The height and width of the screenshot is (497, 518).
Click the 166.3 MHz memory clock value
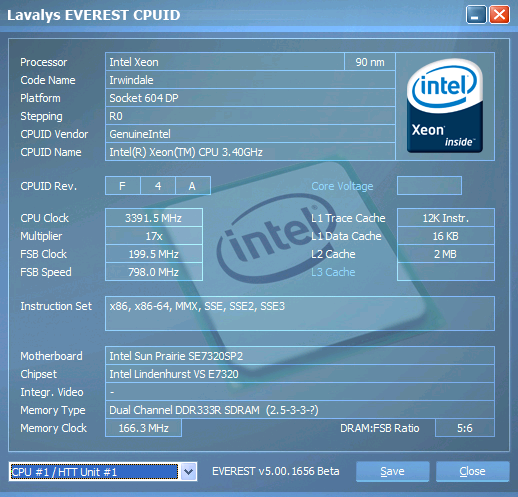coord(143,428)
